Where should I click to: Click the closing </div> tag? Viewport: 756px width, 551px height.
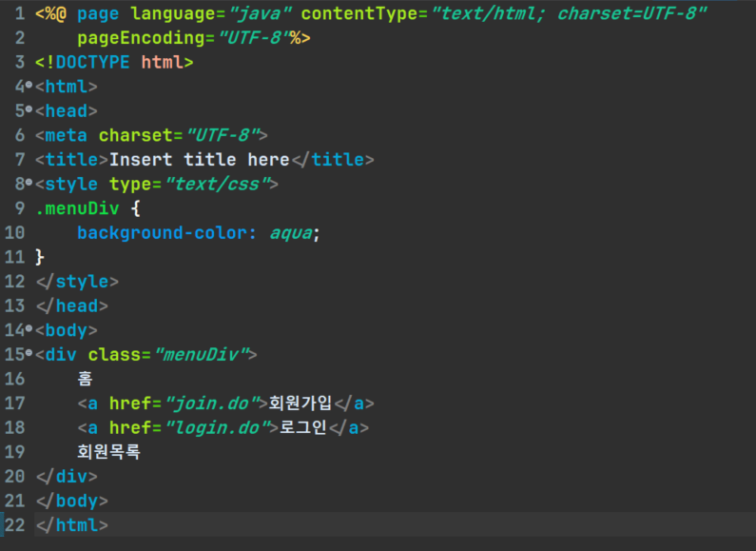[67, 476]
